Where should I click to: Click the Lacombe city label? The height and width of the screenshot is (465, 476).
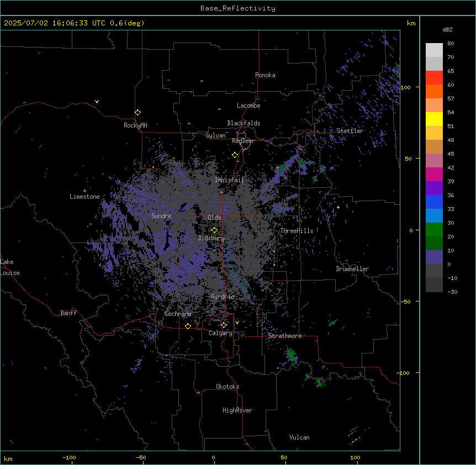pos(248,105)
